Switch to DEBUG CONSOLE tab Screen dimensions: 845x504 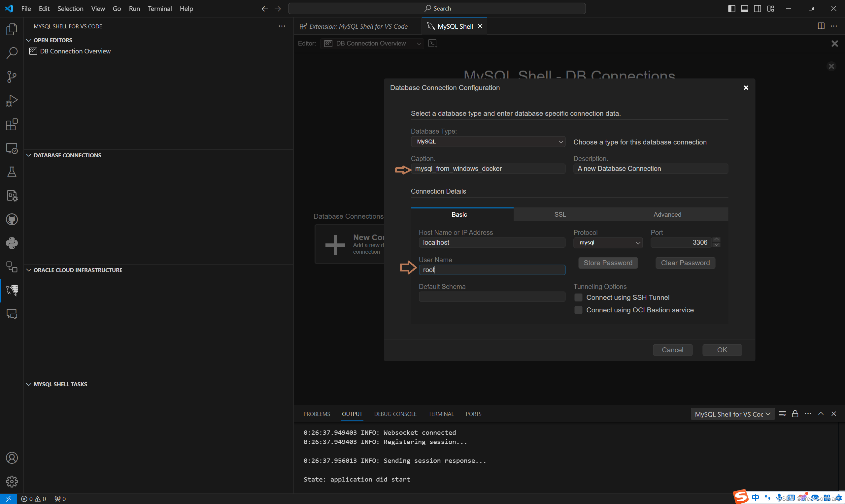click(395, 414)
